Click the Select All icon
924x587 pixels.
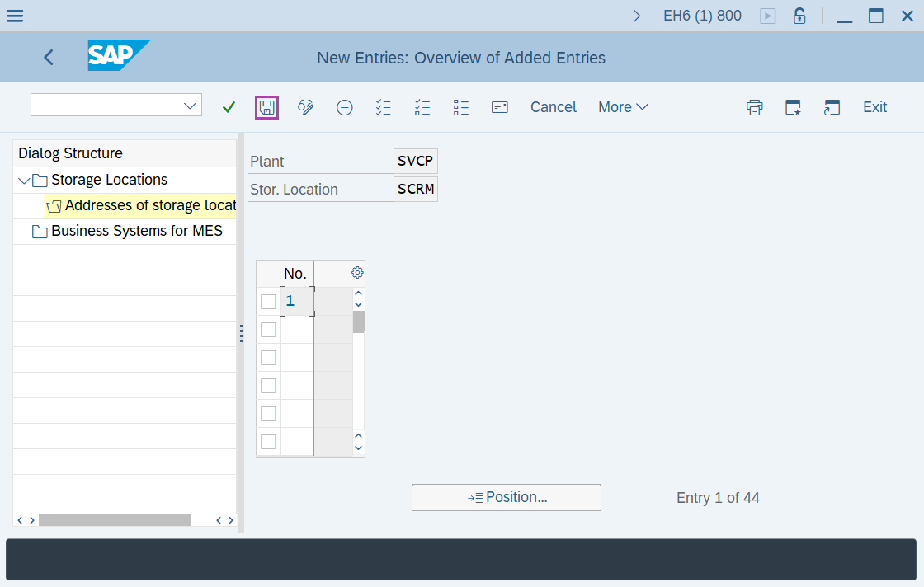point(383,107)
